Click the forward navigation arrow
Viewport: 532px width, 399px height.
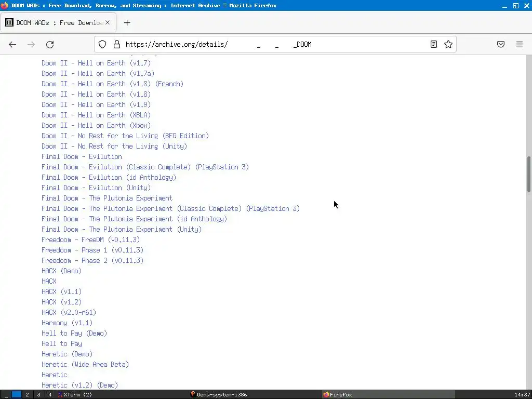[x=31, y=45]
